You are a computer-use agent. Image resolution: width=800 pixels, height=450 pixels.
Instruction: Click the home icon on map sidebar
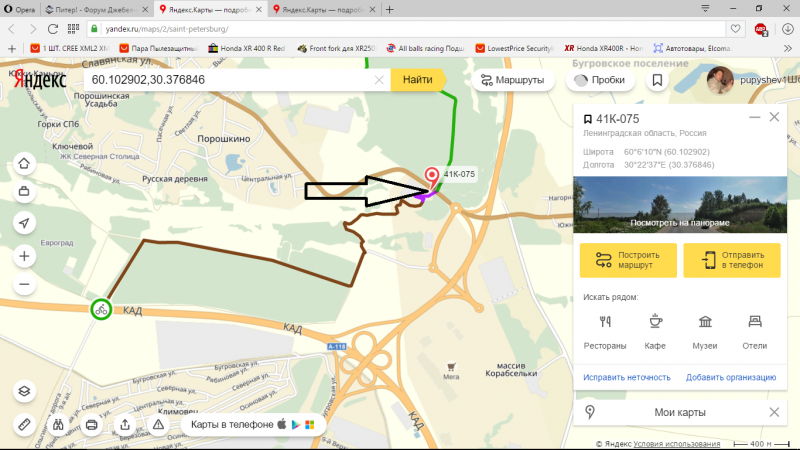[24, 163]
